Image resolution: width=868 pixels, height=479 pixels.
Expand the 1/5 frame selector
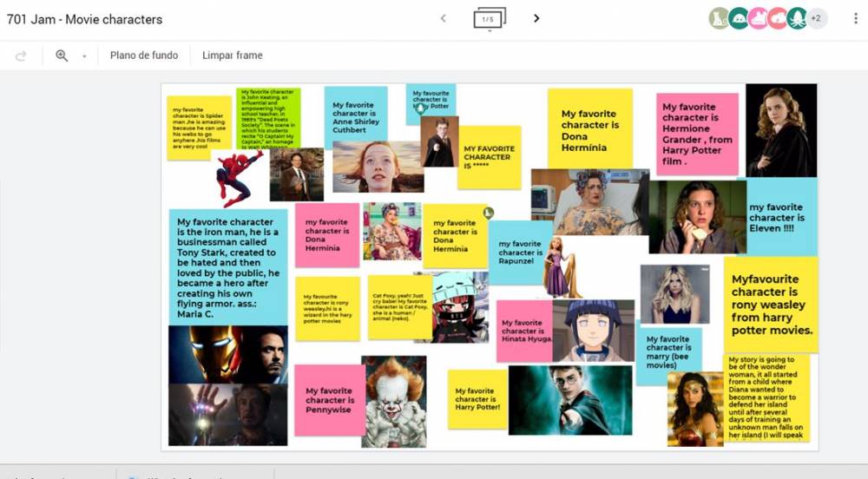(x=489, y=18)
